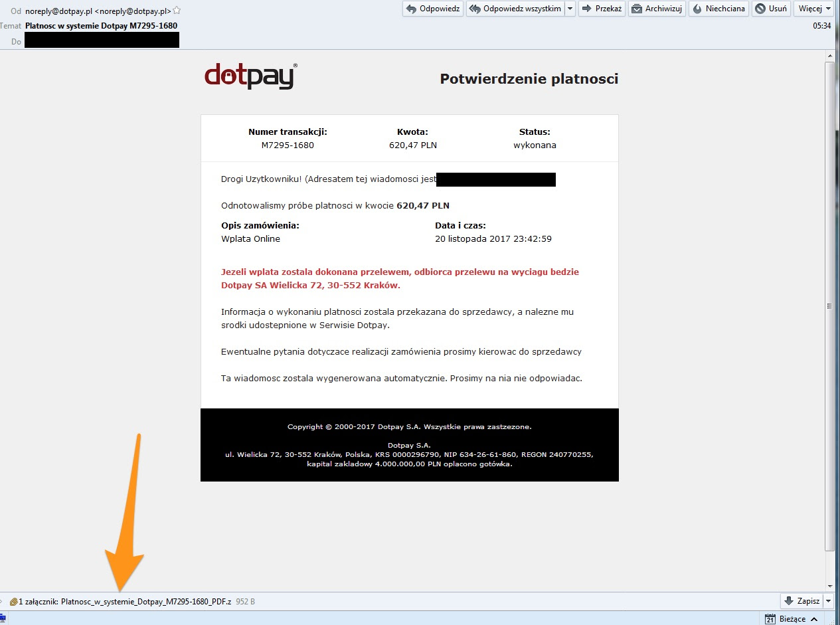Image resolution: width=840 pixels, height=625 pixels.
Task: Click the message time 05:34
Action: [x=822, y=26]
